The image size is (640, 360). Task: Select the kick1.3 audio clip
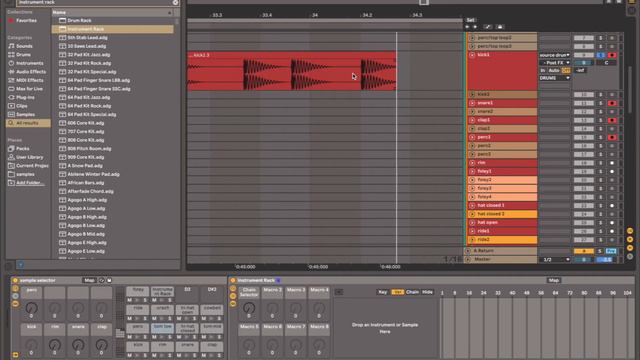point(291,71)
